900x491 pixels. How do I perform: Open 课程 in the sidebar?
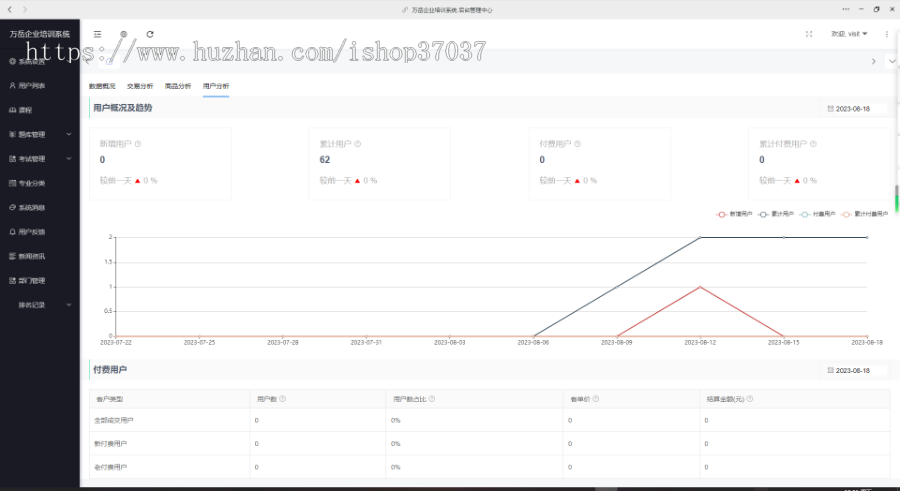tap(21, 110)
